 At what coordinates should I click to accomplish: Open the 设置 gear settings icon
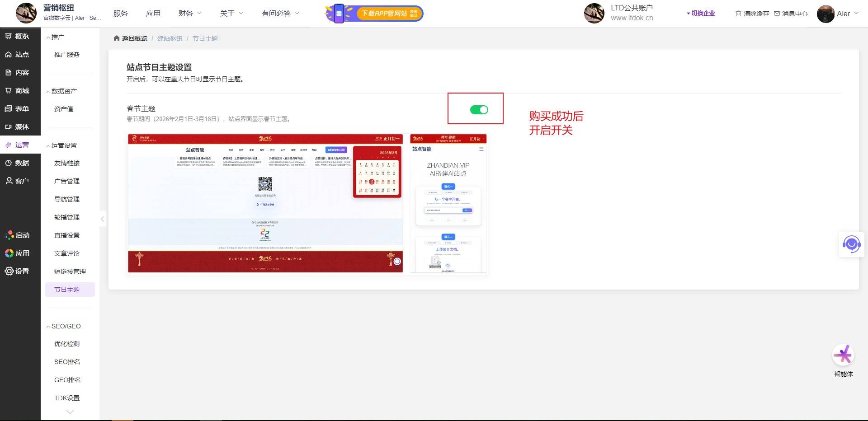click(x=9, y=271)
